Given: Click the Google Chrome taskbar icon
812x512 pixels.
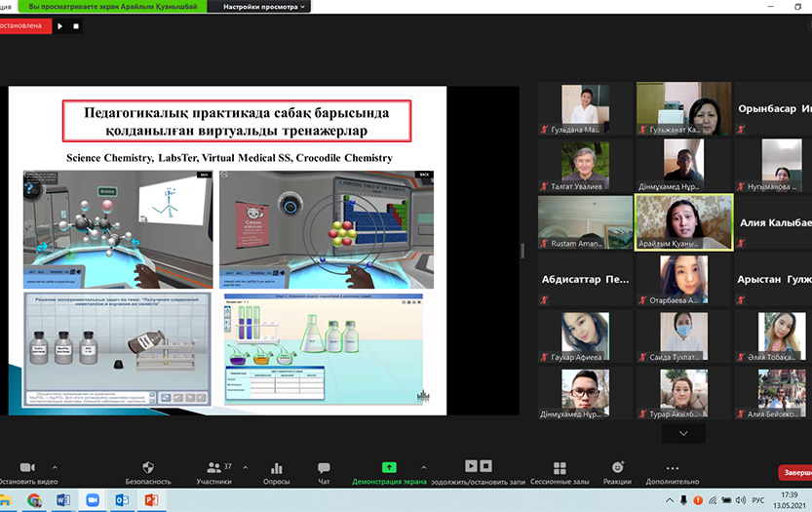Looking at the screenshot, I should tap(34, 500).
